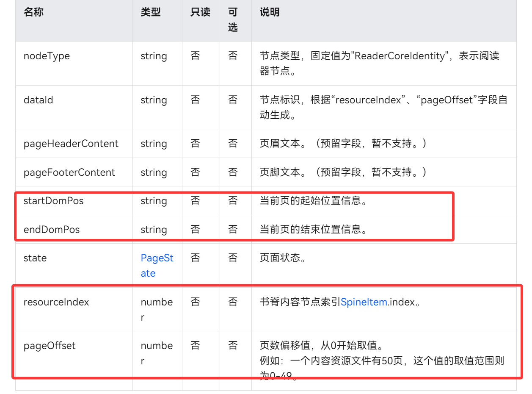The height and width of the screenshot is (394, 532).
Task: Open the SpineItem link in resourceIndex description
Action: pos(364,302)
